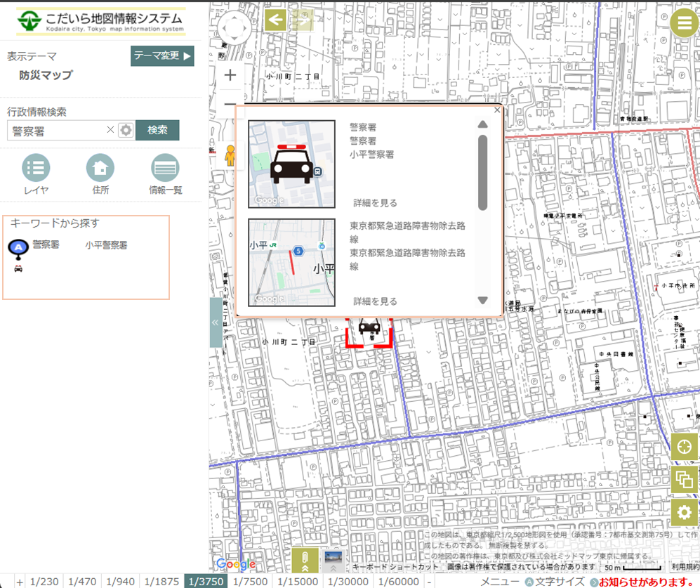
Task: Click the overlapping maps icon
Action: [x=685, y=481]
